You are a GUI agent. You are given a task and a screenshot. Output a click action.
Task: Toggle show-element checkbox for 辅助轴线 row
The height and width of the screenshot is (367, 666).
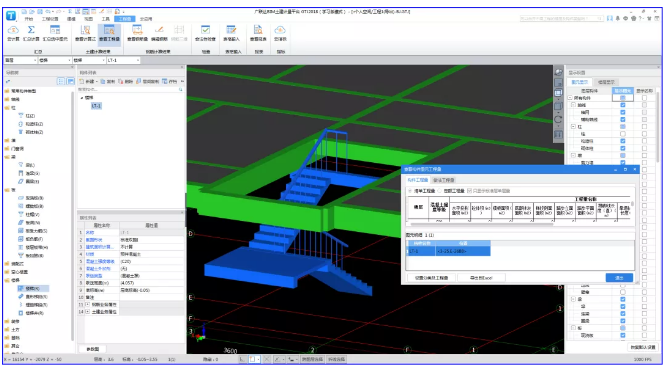point(623,119)
